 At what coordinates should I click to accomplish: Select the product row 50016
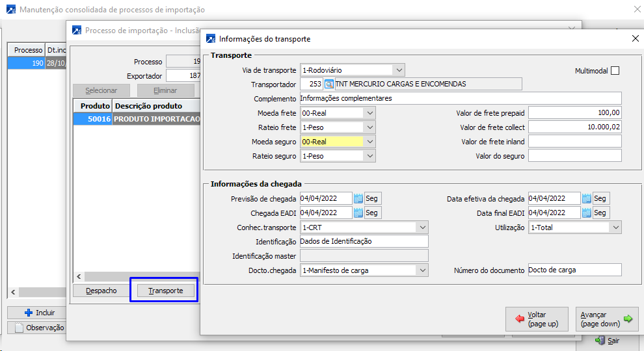[x=137, y=120]
